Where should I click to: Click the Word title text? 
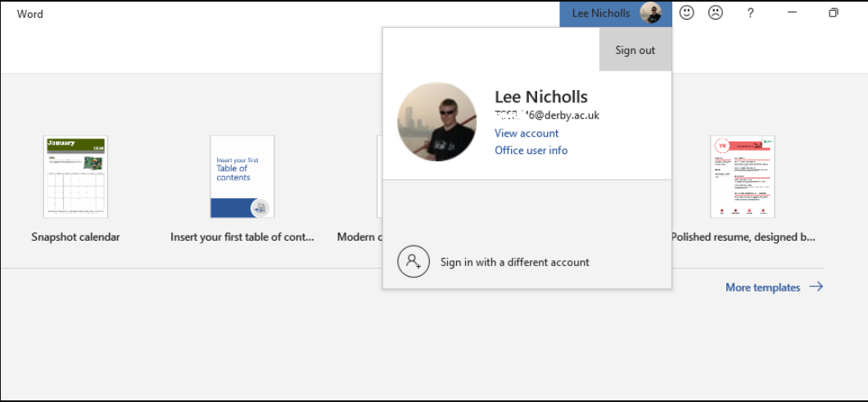[x=30, y=14]
